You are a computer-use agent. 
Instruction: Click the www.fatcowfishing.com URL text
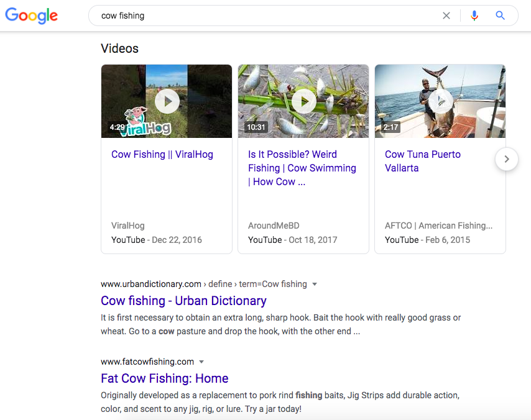pyautogui.click(x=147, y=362)
